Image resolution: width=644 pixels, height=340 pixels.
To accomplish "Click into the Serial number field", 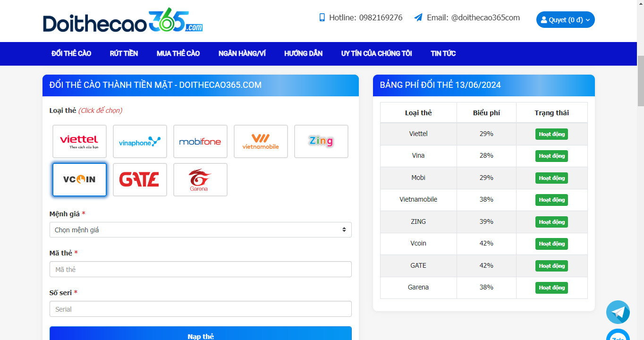I will click(200, 309).
